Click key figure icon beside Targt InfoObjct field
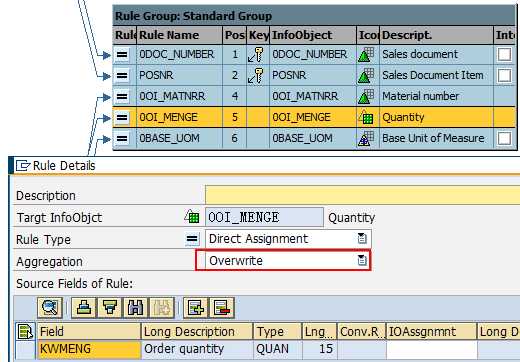520x362 pixels. click(192, 217)
